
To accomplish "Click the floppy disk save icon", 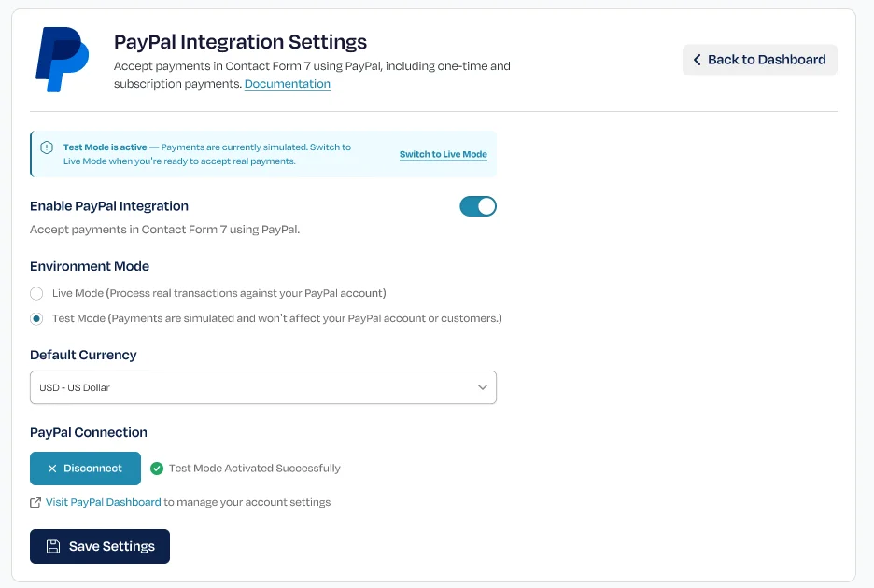I will click(x=53, y=546).
